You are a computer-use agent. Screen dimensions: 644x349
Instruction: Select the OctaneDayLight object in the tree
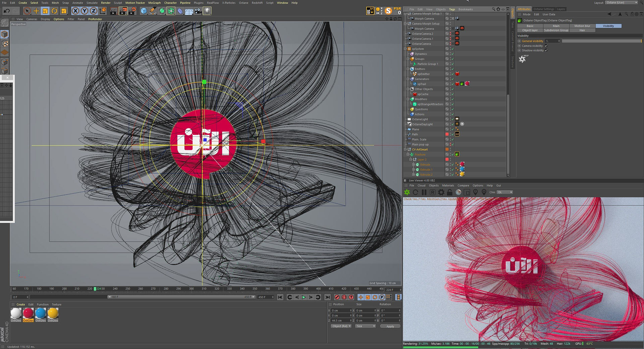pos(422,124)
